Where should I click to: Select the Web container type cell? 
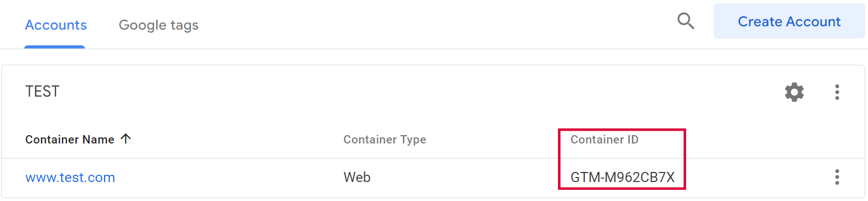coord(357,178)
